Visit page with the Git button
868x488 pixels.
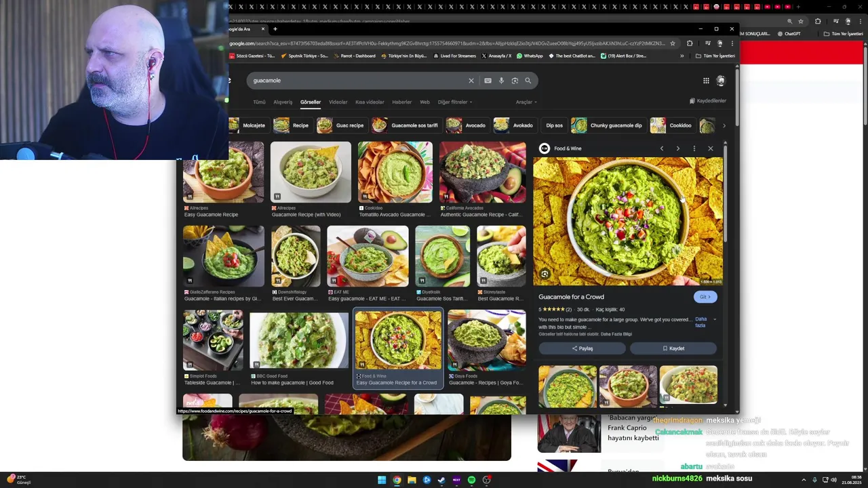tap(705, 297)
